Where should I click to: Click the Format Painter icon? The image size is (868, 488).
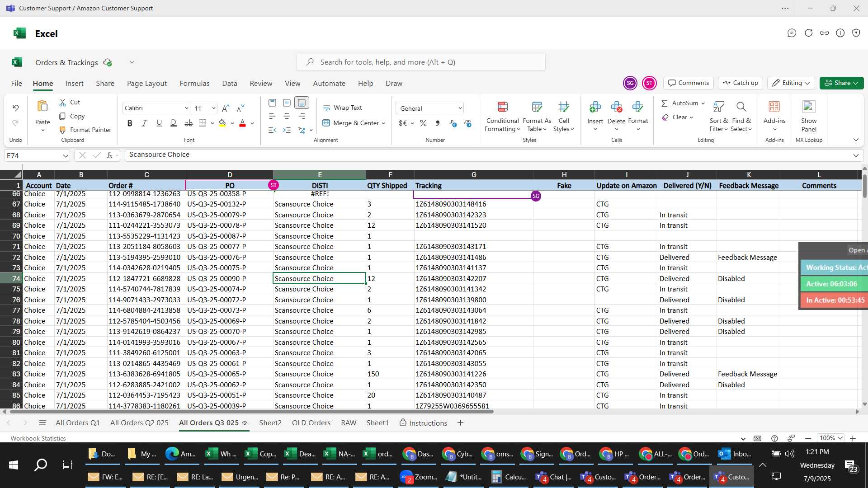tap(62, 130)
